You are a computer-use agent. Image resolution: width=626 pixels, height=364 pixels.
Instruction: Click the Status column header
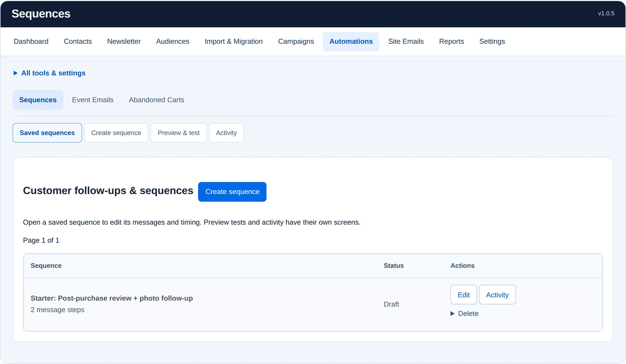pyautogui.click(x=394, y=266)
